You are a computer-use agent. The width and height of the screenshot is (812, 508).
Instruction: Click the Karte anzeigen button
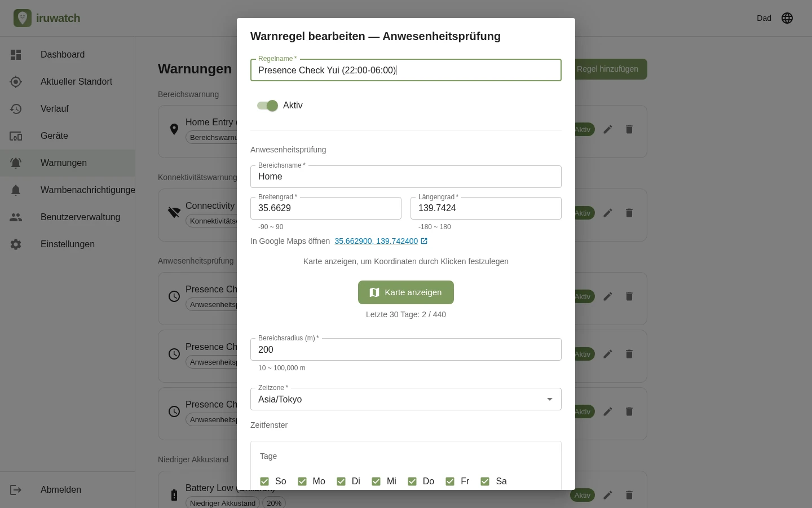[406, 292]
